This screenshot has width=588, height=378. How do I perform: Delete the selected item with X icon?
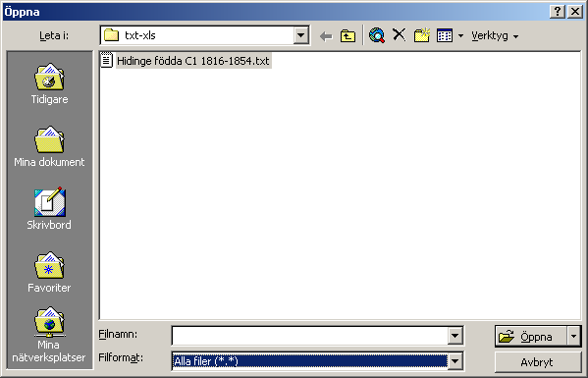[399, 35]
